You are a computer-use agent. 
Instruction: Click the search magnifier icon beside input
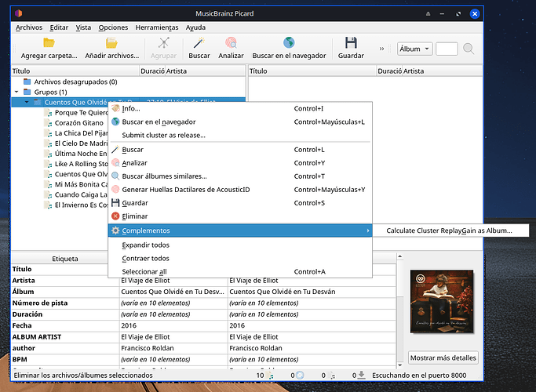pos(469,49)
